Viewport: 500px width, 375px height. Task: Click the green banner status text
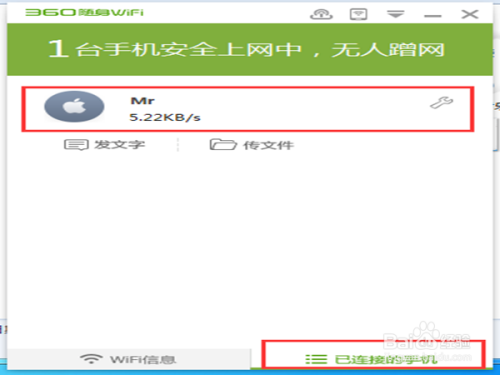[246, 49]
